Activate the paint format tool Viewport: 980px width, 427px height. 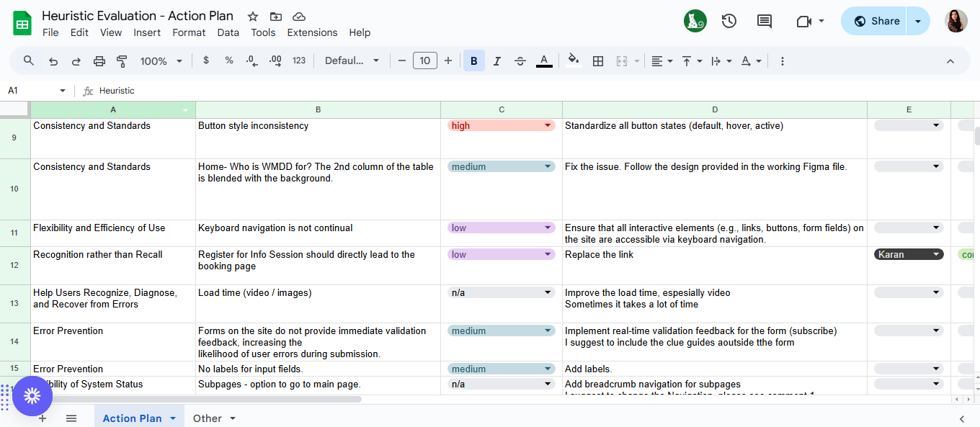coord(122,61)
